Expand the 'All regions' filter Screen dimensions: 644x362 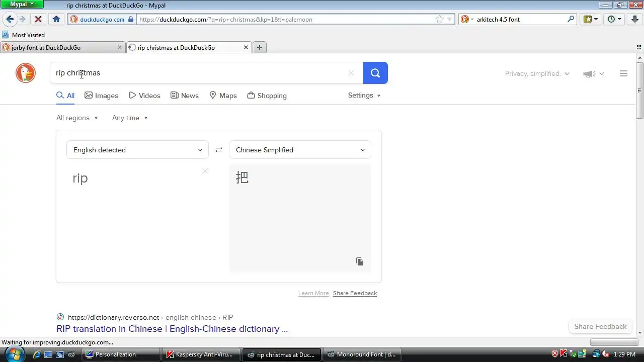[x=77, y=118]
